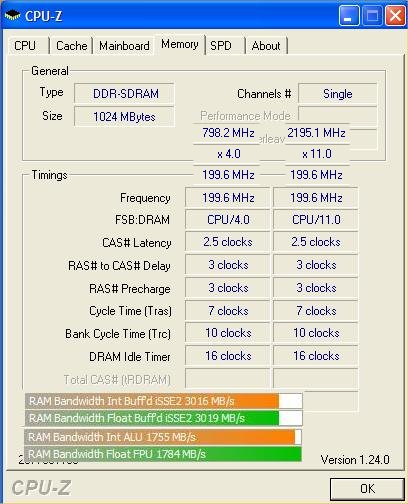The image size is (408, 504).
Task: Maximize the CPU-Z window
Action: coord(372,15)
